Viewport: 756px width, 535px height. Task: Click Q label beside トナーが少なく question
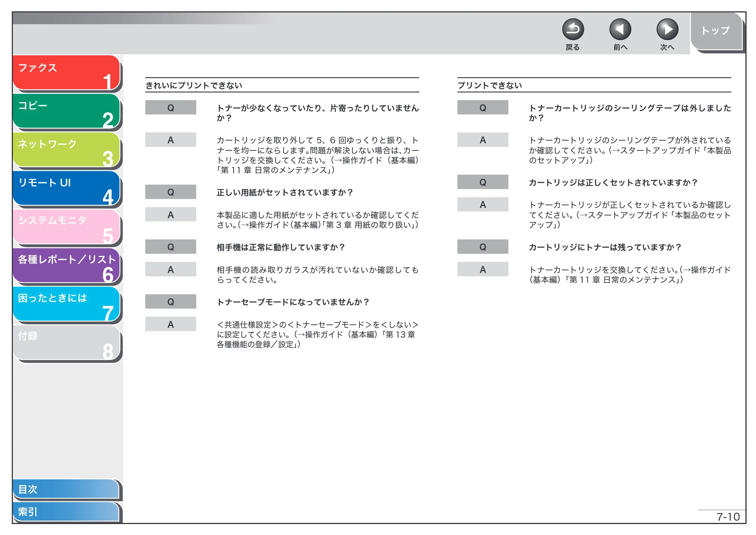[x=170, y=107]
